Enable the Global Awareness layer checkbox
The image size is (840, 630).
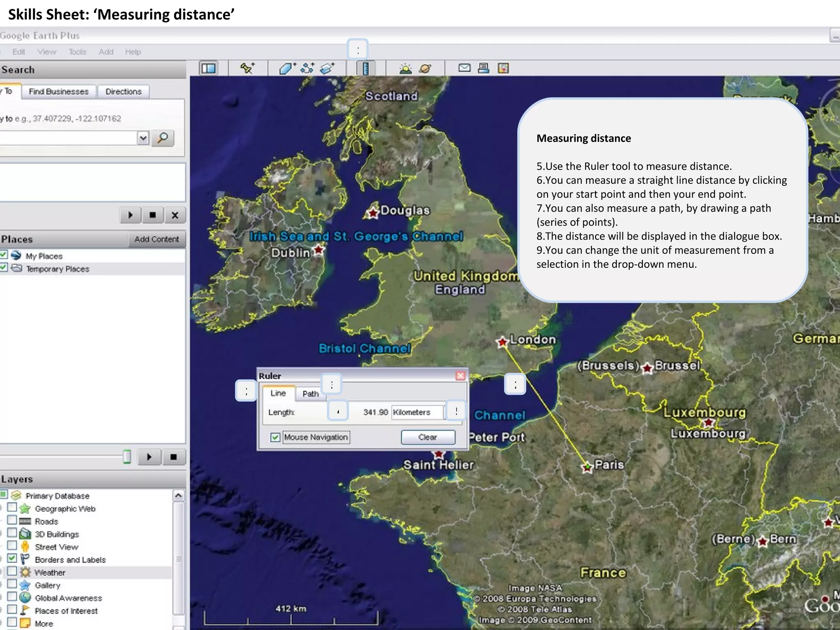[12, 597]
